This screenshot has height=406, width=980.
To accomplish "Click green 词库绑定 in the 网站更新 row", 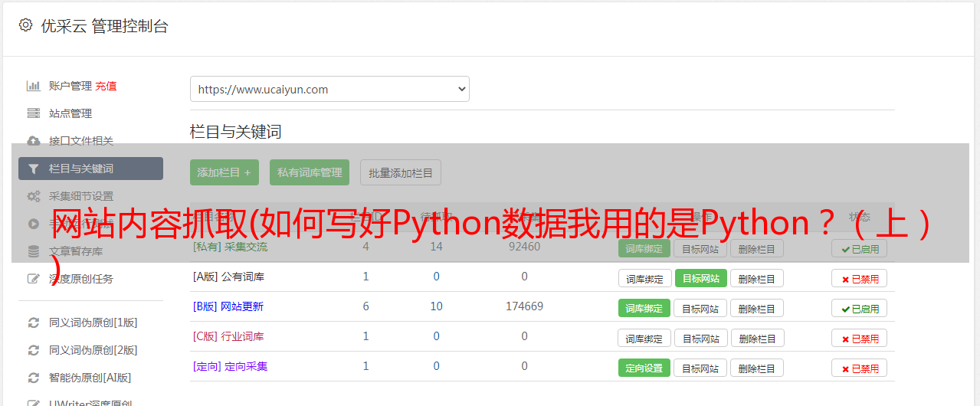I will pyautogui.click(x=644, y=308).
